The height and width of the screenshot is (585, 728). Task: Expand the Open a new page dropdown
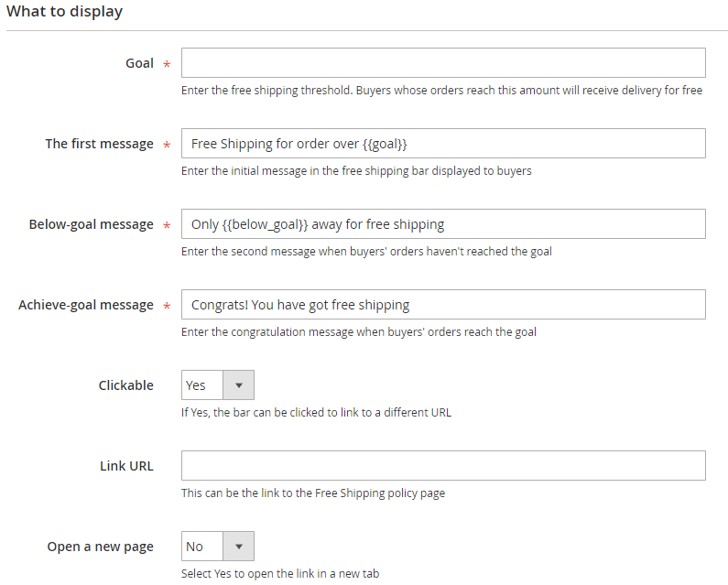tap(239, 547)
